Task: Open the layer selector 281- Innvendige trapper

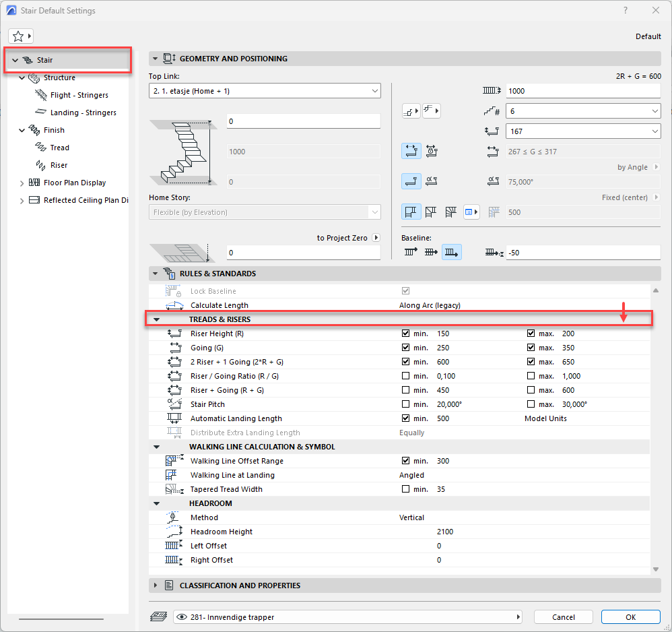Action: click(x=348, y=617)
